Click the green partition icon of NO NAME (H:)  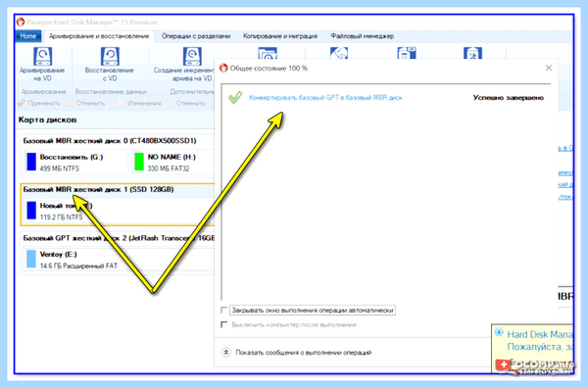pos(139,162)
